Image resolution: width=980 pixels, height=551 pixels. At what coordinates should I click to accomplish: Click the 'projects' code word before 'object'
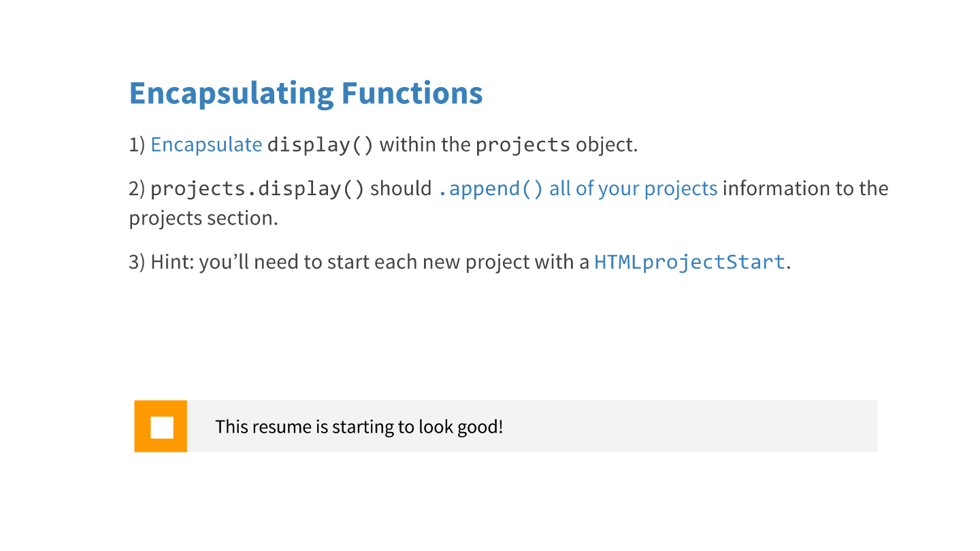click(523, 145)
